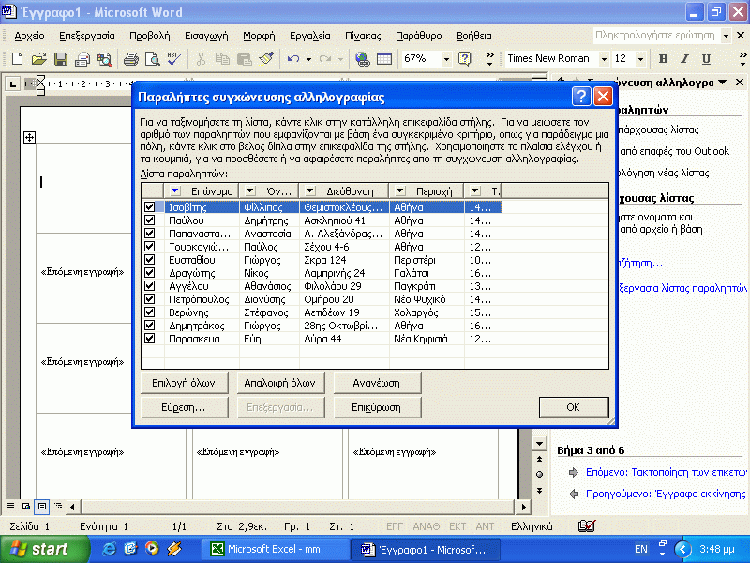Screen dimensions: 750x563
Task: Save the document with the floppy disk icon
Action: 60,59
